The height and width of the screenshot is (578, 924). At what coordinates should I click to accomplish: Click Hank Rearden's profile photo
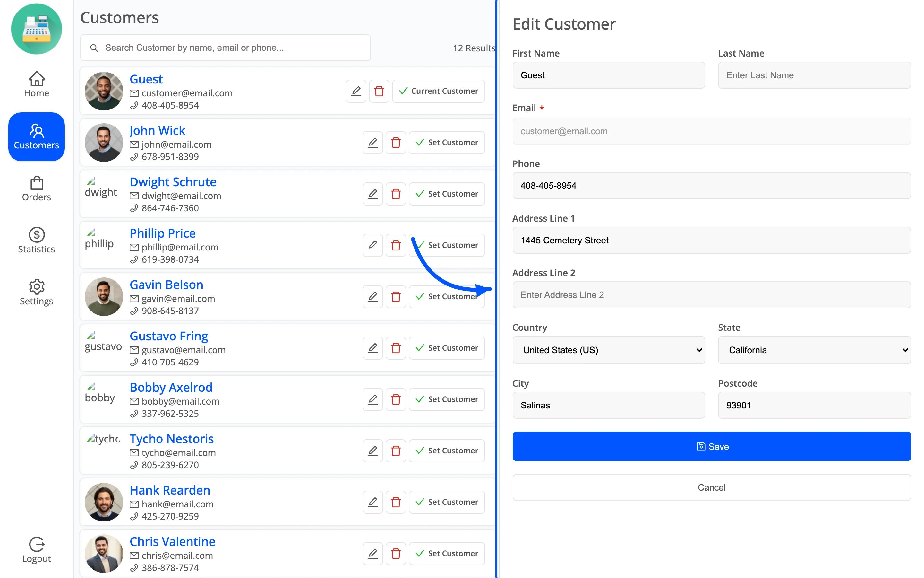tap(104, 502)
